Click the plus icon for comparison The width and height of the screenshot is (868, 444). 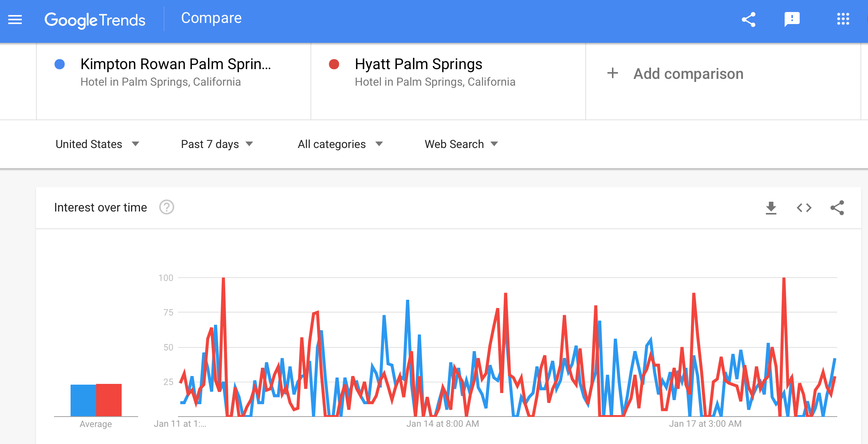pos(612,73)
